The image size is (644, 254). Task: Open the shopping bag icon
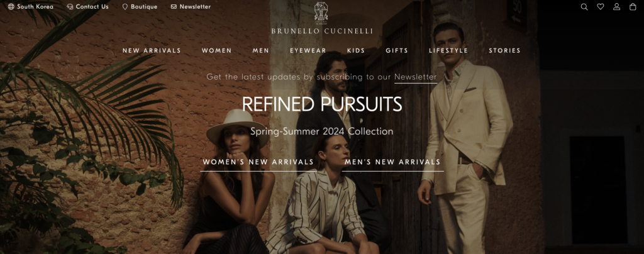point(633,6)
